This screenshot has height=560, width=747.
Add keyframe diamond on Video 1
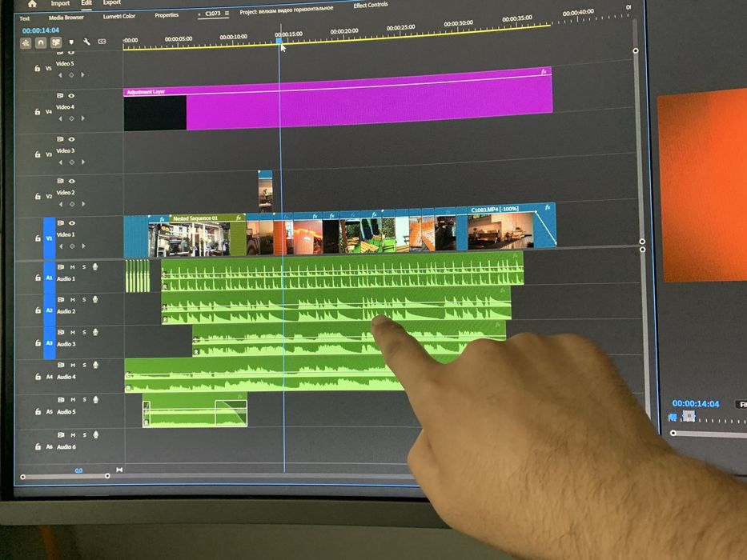point(72,246)
